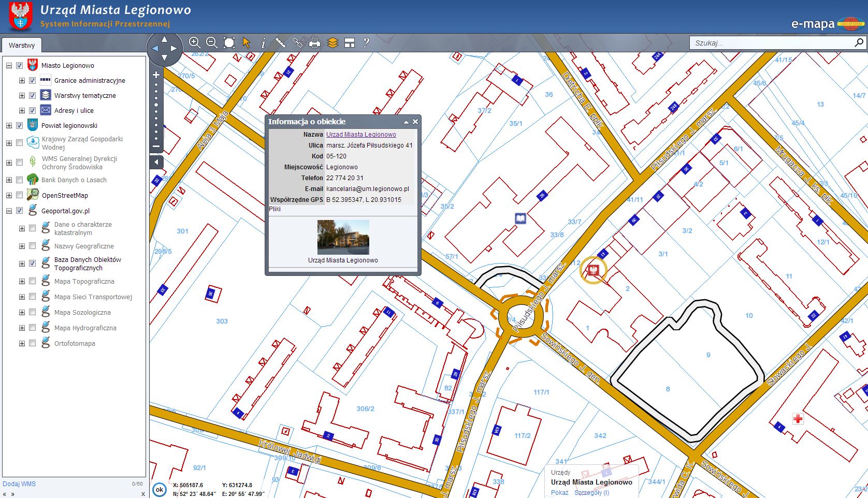Screen dimensions: 868x498
Task: Click the ok button beside coordinates
Action: [x=160, y=489]
